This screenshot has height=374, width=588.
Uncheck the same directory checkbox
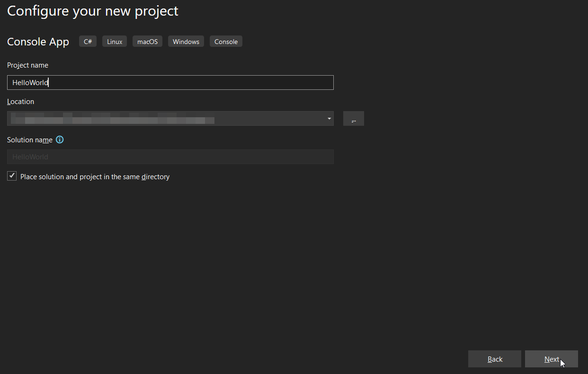[12, 176]
